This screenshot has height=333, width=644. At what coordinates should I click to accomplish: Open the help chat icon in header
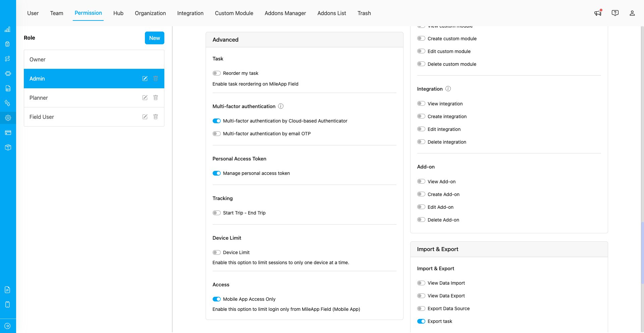tap(615, 13)
